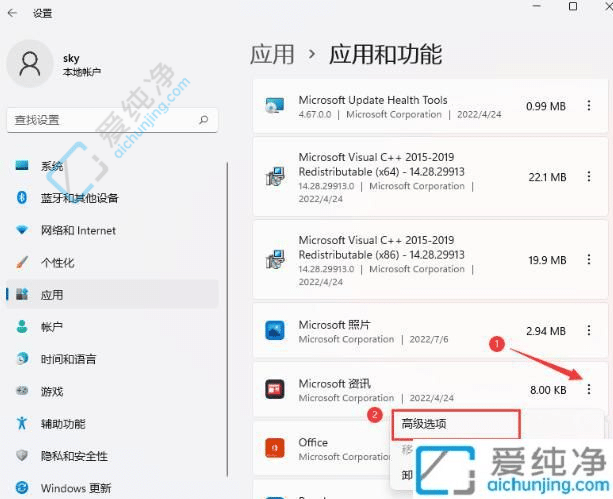Click the 查找设置 search box

point(112,120)
